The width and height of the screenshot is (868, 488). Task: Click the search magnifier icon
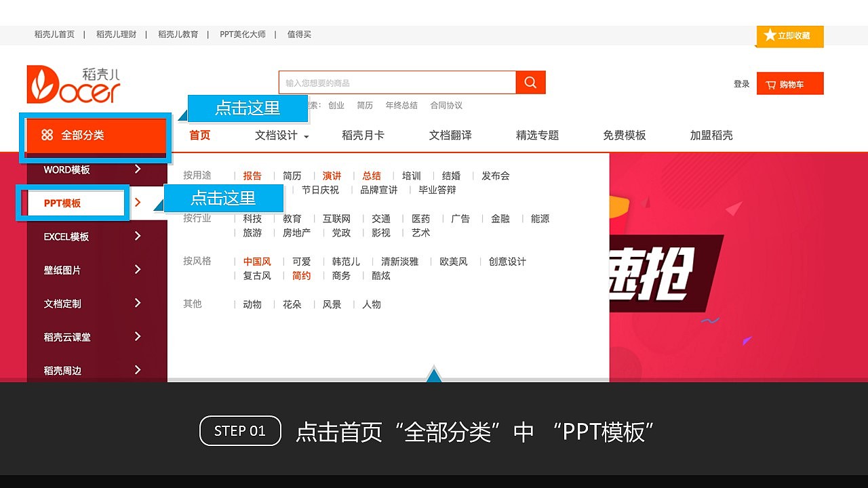[530, 82]
